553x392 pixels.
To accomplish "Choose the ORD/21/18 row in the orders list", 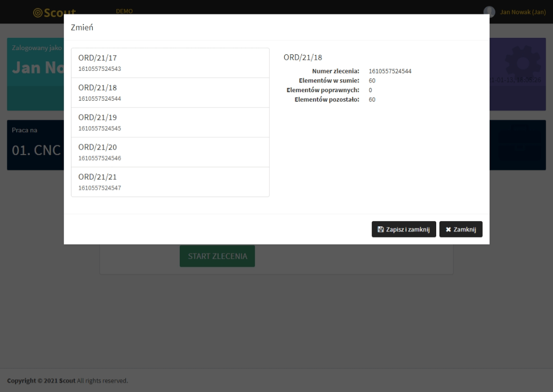I will pyautogui.click(x=170, y=93).
